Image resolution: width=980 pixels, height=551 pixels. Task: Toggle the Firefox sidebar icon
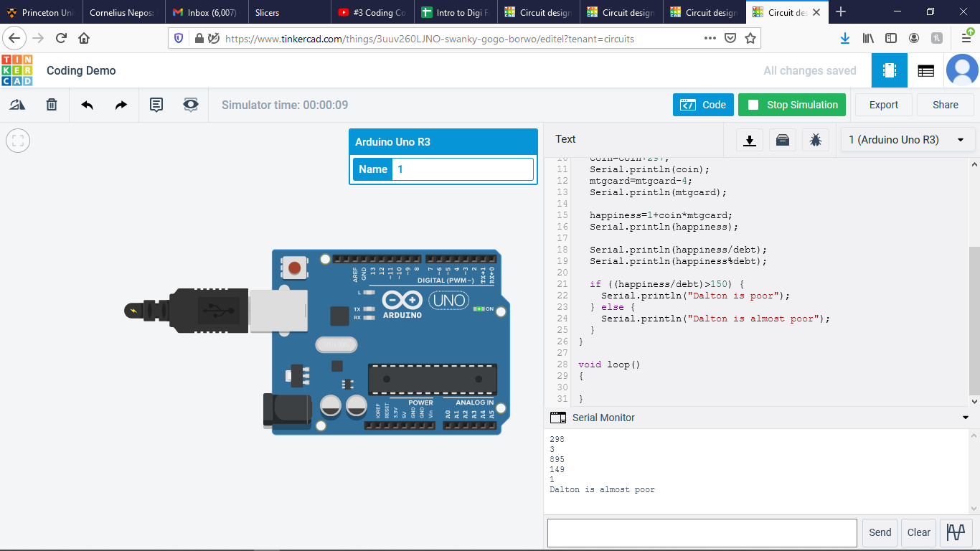[891, 39]
